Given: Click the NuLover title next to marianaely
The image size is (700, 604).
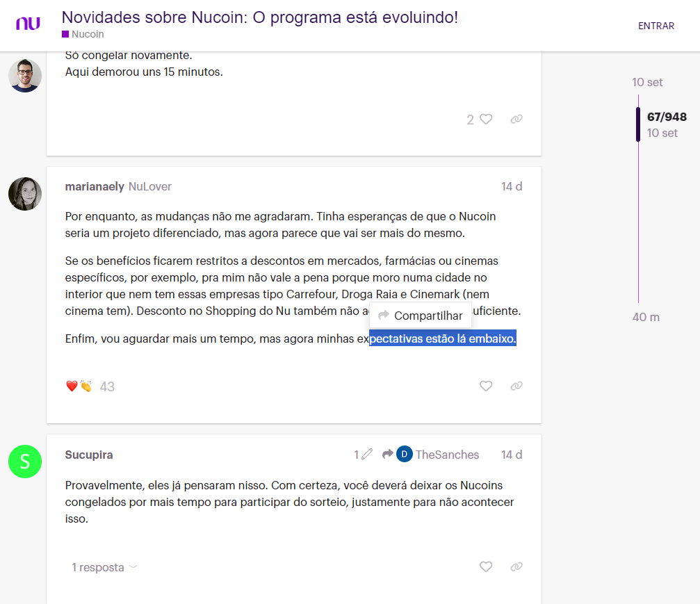Looking at the screenshot, I should 150,186.
